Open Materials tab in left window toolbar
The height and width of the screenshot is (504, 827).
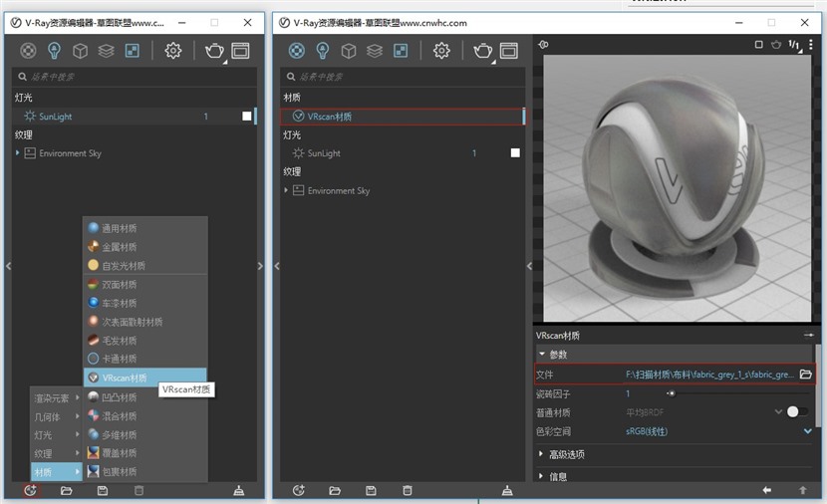pos(28,51)
